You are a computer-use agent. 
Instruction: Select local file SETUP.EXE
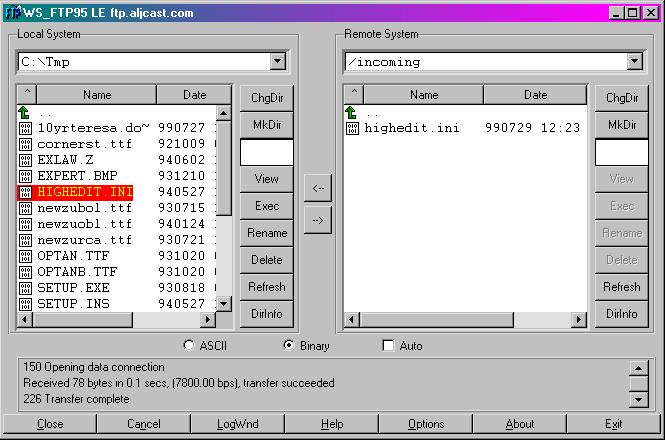73,288
